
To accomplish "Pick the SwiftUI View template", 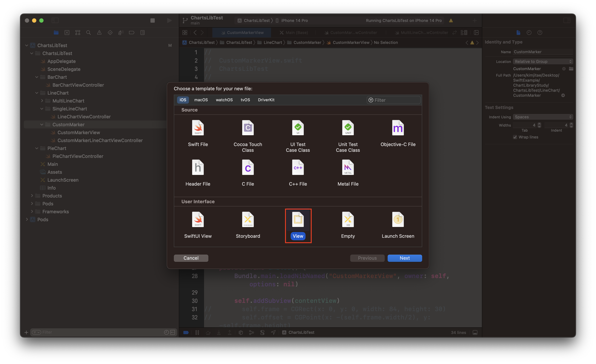I will point(198,220).
